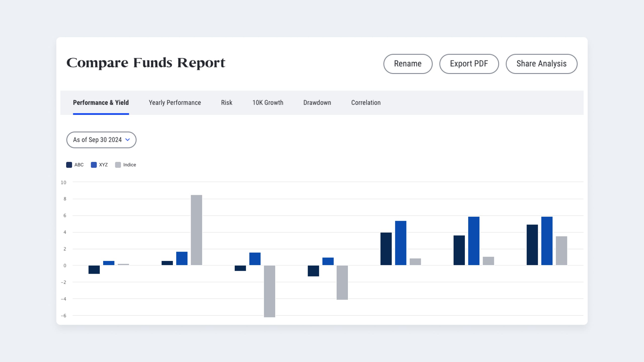The image size is (644, 362).
Task: Export the report as PDF
Action: click(x=469, y=64)
